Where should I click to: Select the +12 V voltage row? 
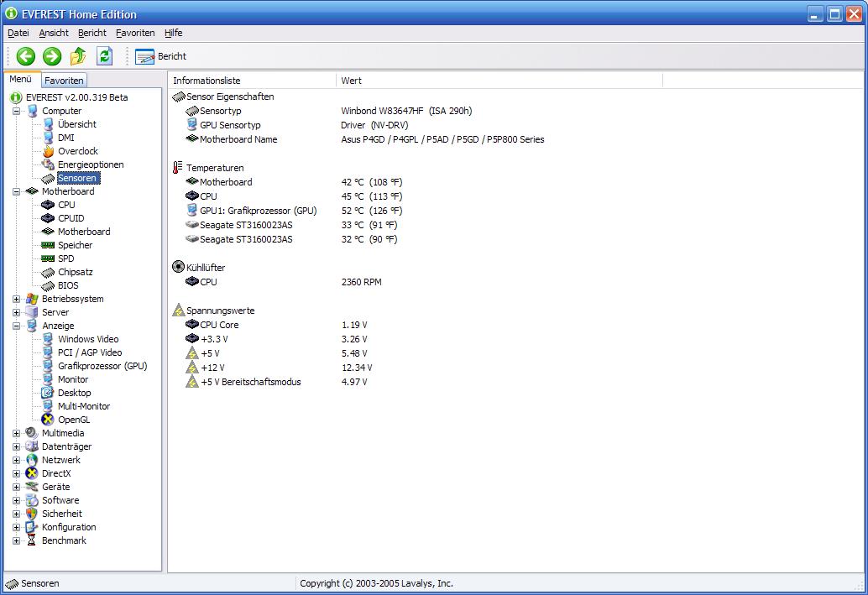[x=212, y=368]
